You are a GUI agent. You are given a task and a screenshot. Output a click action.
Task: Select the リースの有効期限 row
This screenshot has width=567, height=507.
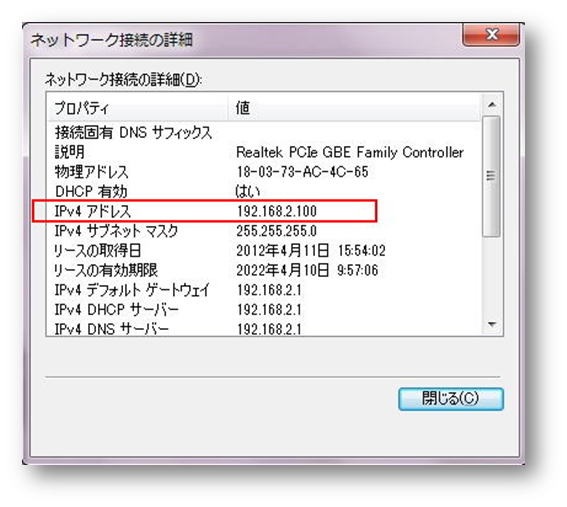(x=265, y=270)
